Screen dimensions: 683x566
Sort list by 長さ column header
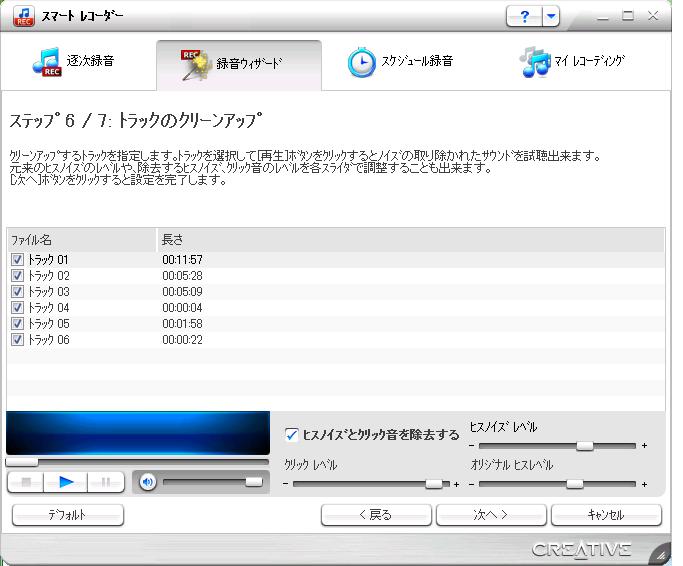410,240
